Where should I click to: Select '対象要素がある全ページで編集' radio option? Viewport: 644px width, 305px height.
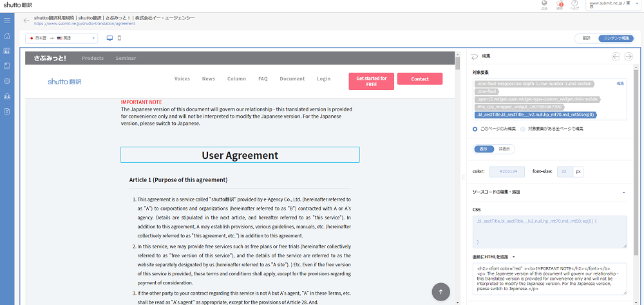point(522,129)
